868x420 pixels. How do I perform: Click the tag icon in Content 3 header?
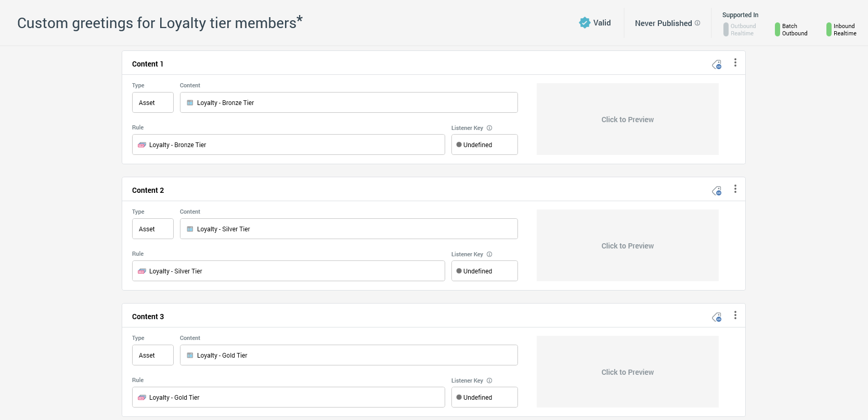tap(717, 317)
